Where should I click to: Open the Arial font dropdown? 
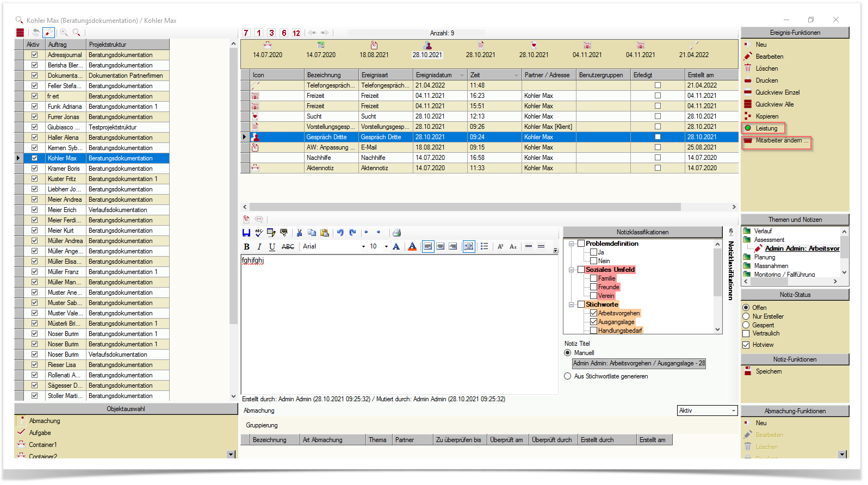coord(363,247)
